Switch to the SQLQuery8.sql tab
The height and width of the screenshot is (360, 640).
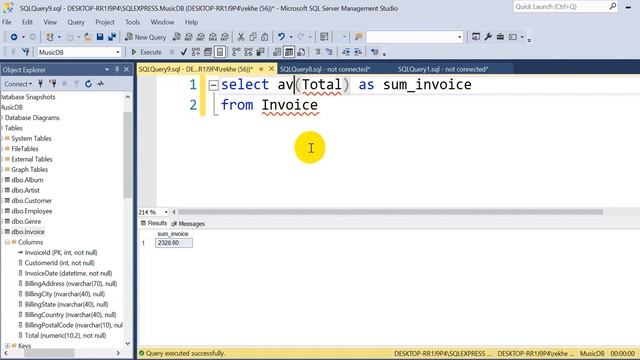325,69
